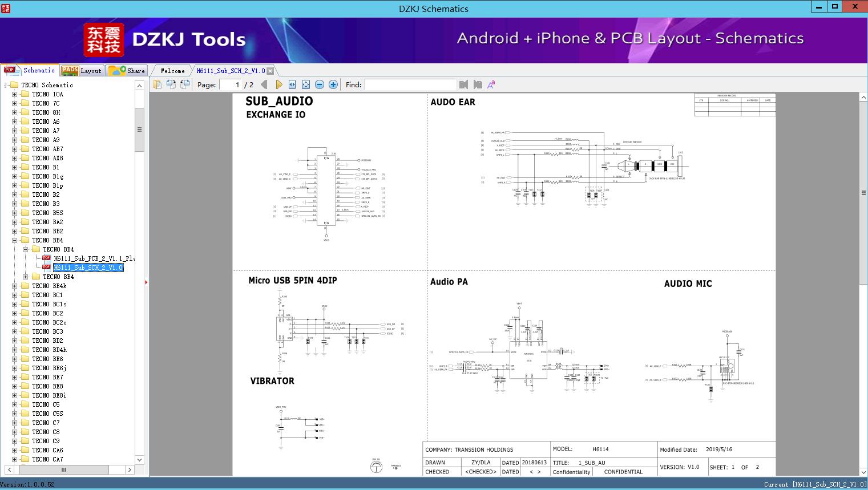The width and height of the screenshot is (868, 490).
Task: Expand the TECNO AB7 folder
Action: pyautogui.click(x=15, y=149)
